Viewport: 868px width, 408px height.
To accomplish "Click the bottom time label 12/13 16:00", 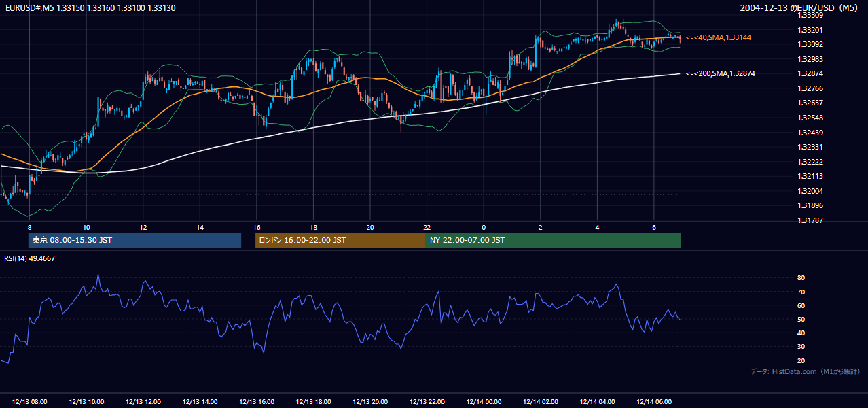I will pos(257,402).
